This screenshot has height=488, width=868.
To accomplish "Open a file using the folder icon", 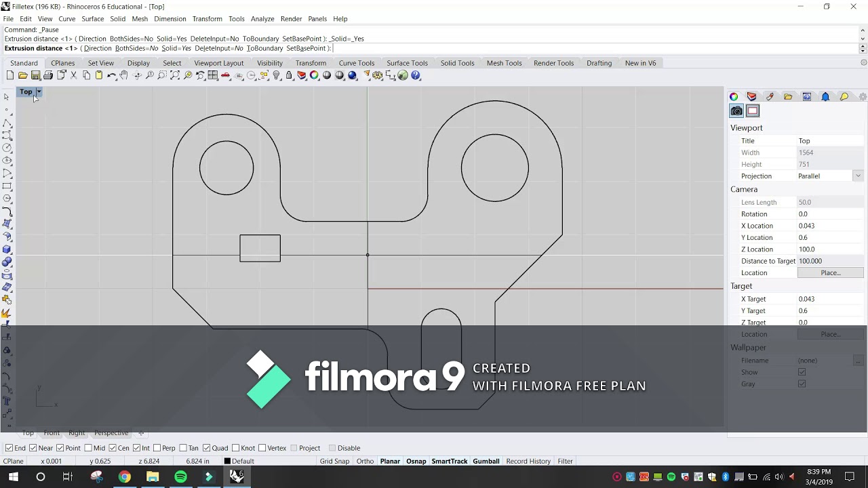I will point(23,75).
